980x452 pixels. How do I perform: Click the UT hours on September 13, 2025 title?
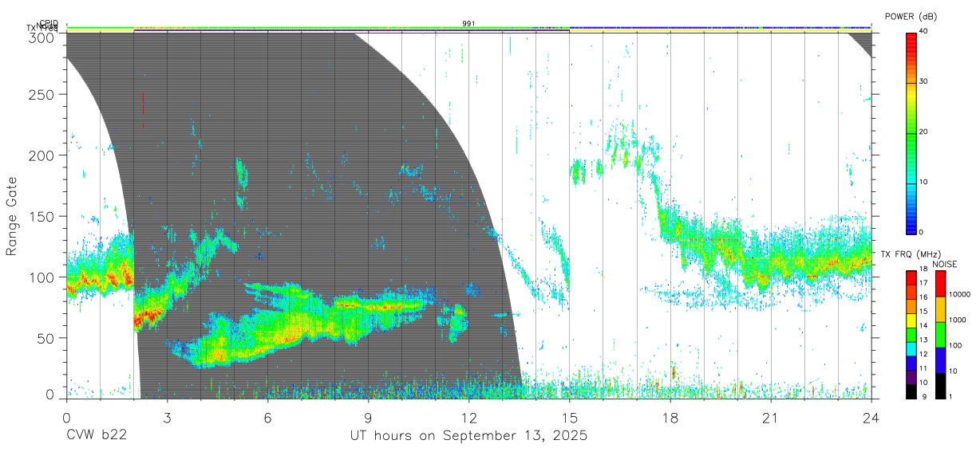coord(468,436)
